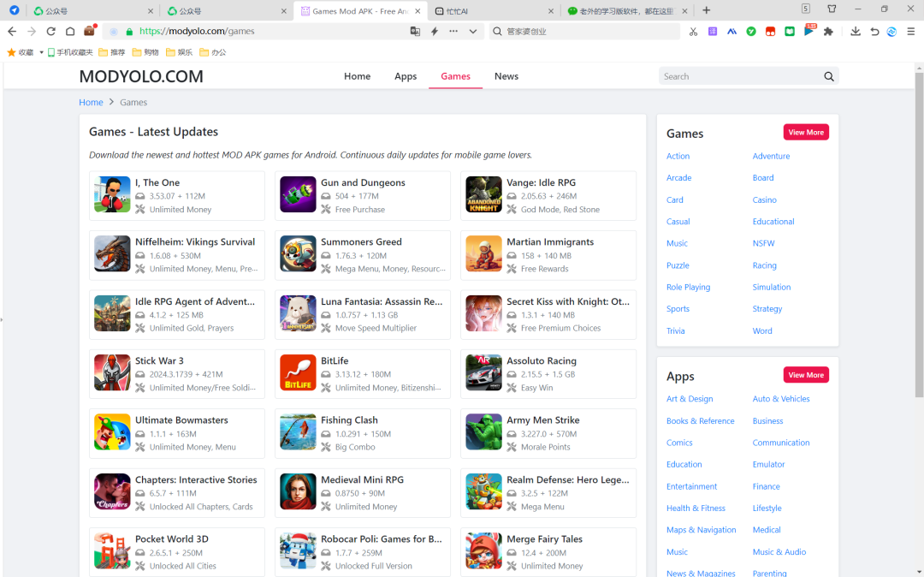924x577 pixels.
Task: Open the Pocket World 3D game title
Action: (x=171, y=539)
